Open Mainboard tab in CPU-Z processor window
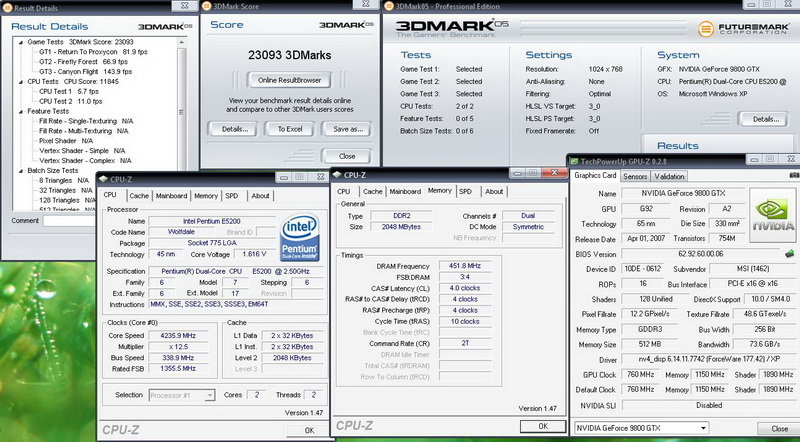This screenshot has width=800, height=442. click(x=171, y=195)
